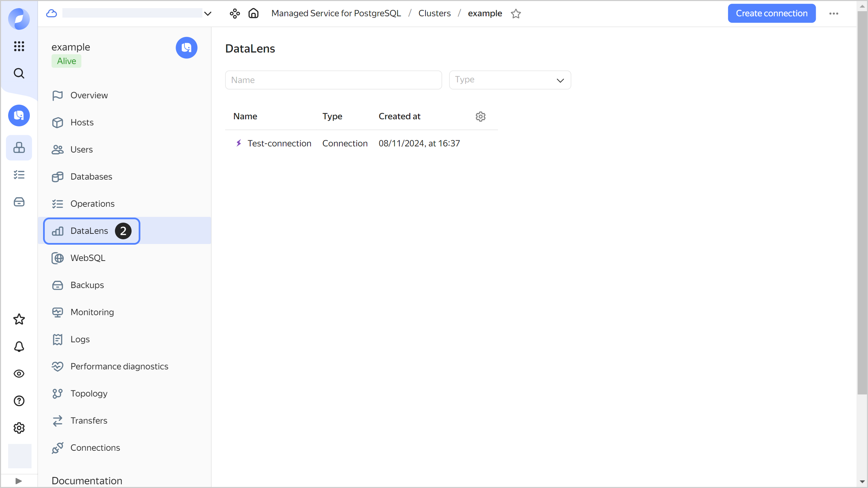Click the eye icon in left rail

pos(19,374)
